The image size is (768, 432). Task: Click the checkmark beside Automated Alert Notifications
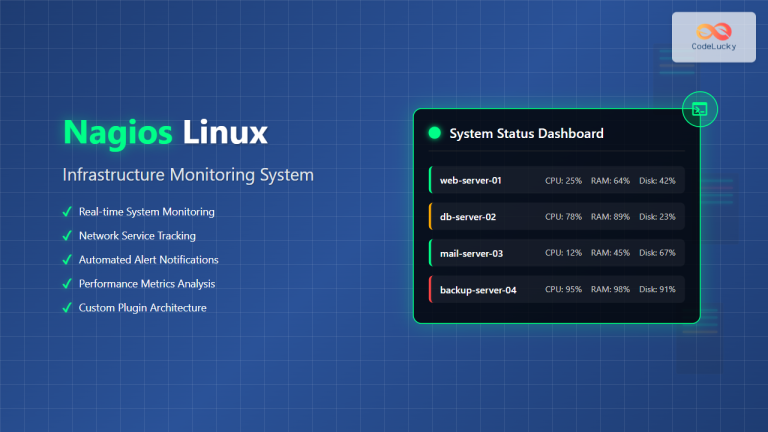(x=67, y=260)
